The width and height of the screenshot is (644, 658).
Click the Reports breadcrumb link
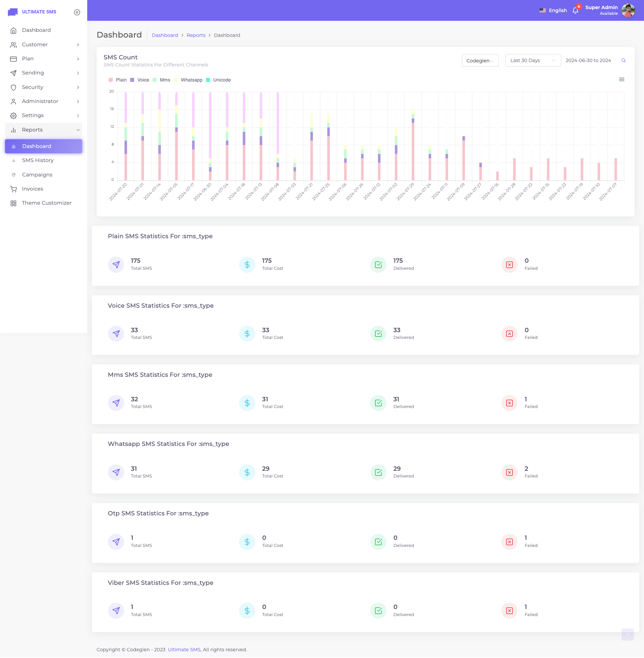click(x=196, y=35)
